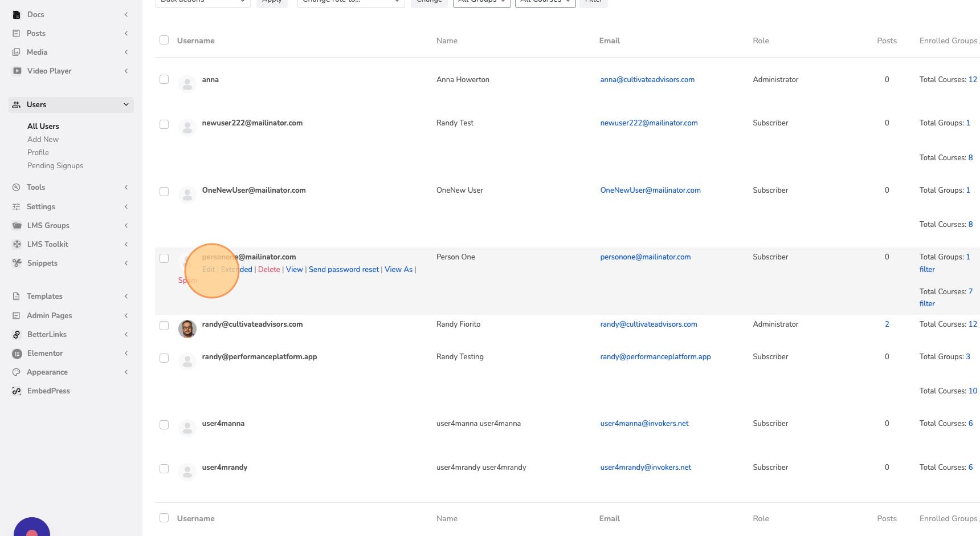
Task: Click the Elementor logo icon
Action: (x=17, y=354)
